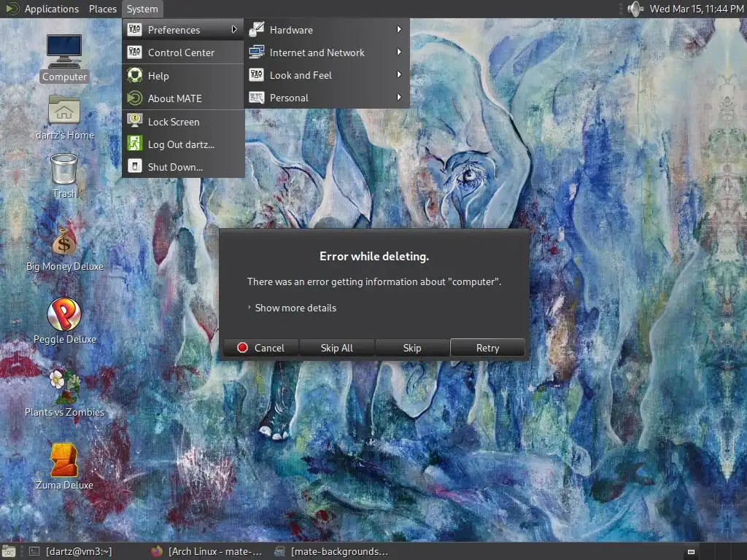This screenshot has width=747, height=560.
Task: Click the Help lifebuoy icon
Action: click(x=134, y=75)
